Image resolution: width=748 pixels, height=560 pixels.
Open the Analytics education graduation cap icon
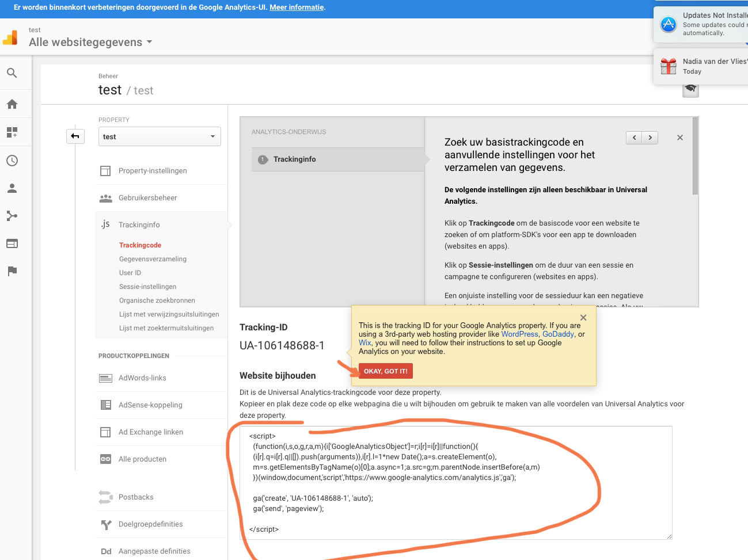coord(690,90)
